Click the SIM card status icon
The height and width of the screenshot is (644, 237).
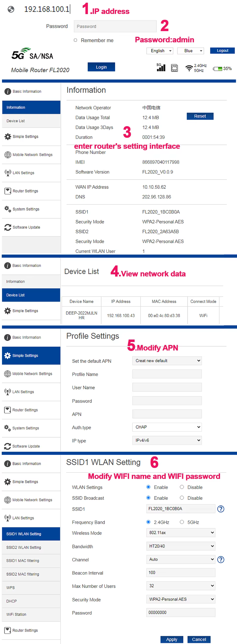174,68
